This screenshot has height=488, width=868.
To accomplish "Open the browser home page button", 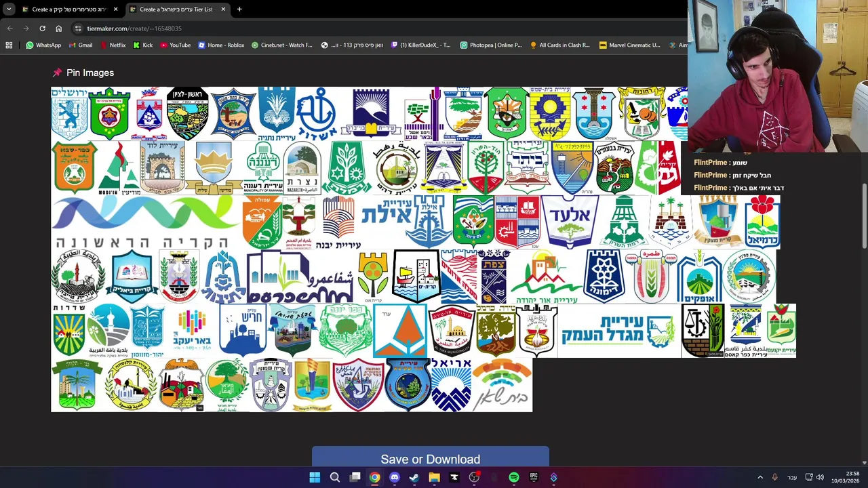I will point(58,28).
